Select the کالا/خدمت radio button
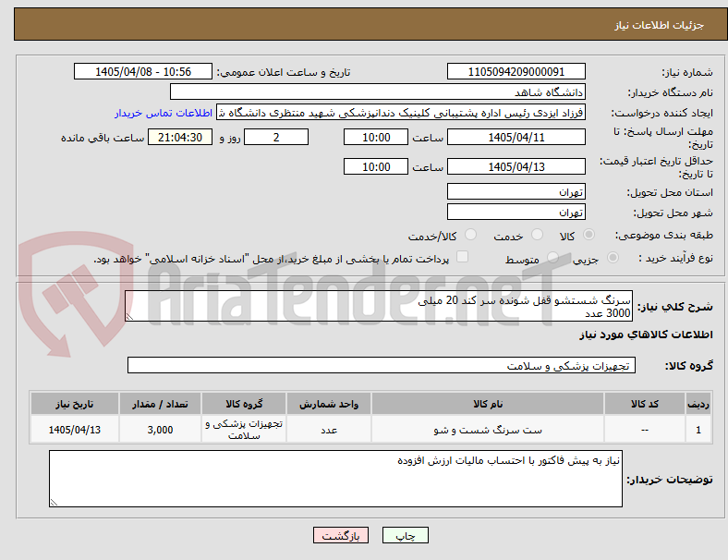Viewport: 728px width, 560px height. coord(471,235)
